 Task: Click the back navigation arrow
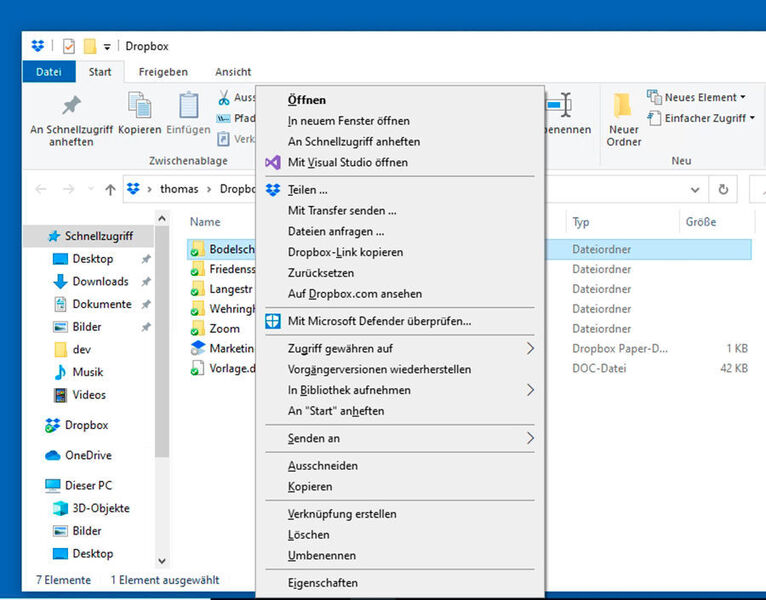tap(41, 189)
